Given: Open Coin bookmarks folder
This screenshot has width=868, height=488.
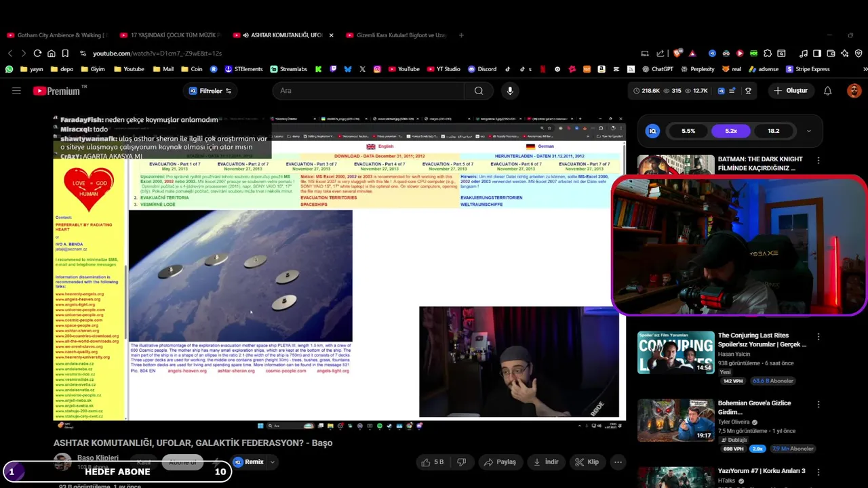Looking at the screenshot, I should pos(191,68).
